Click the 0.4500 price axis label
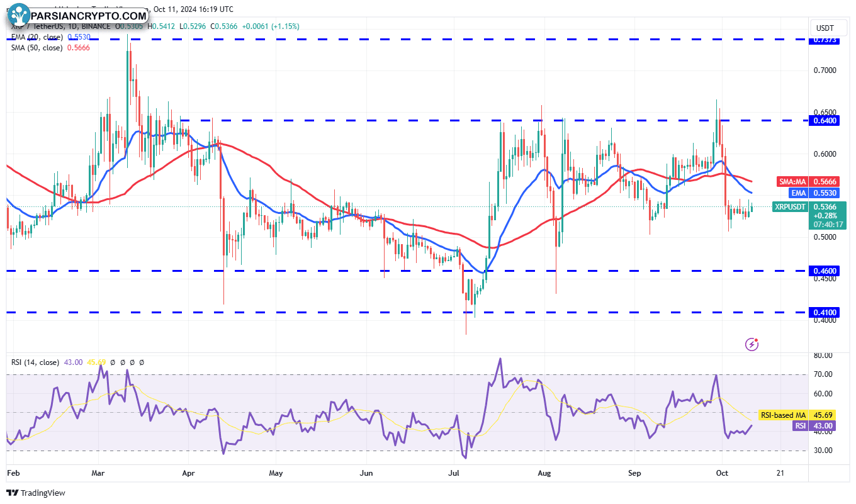856x504 pixels. point(825,279)
